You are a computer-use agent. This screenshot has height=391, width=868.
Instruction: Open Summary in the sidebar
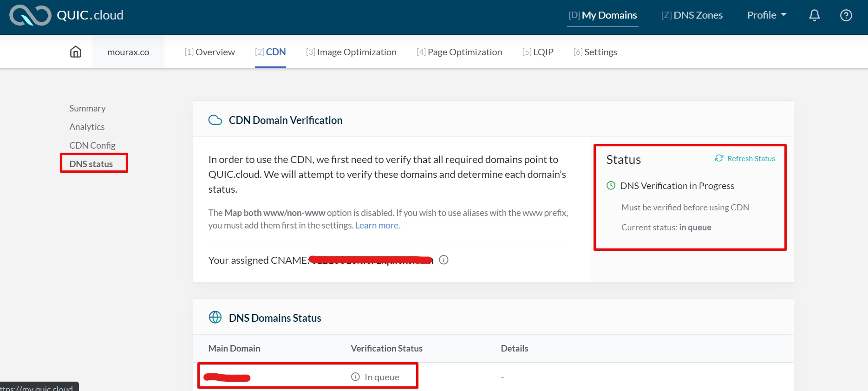[x=87, y=108]
